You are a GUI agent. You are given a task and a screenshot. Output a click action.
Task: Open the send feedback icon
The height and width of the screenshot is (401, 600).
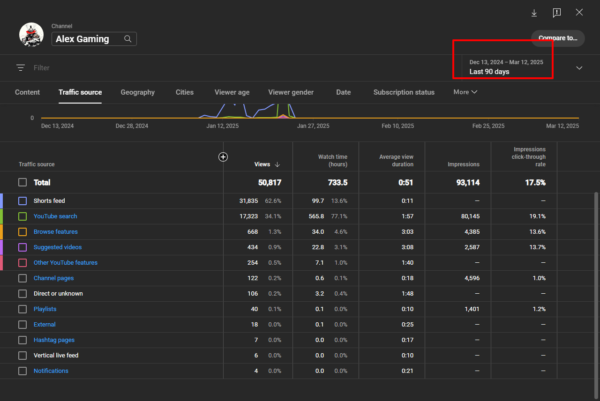pos(557,13)
